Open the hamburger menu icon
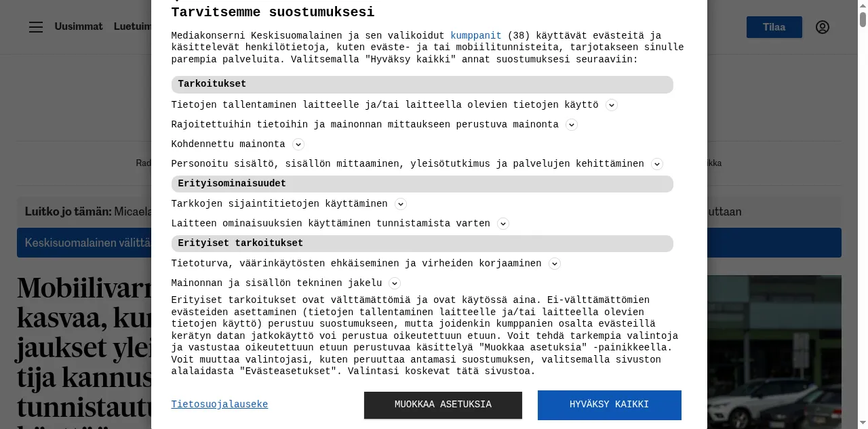 [36, 27]
